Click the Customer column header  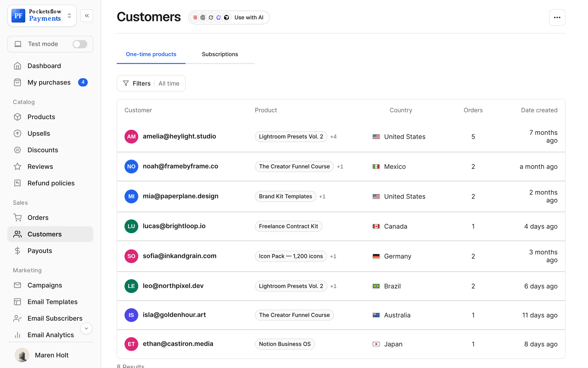pyautogui.click(x=138, y=110)
